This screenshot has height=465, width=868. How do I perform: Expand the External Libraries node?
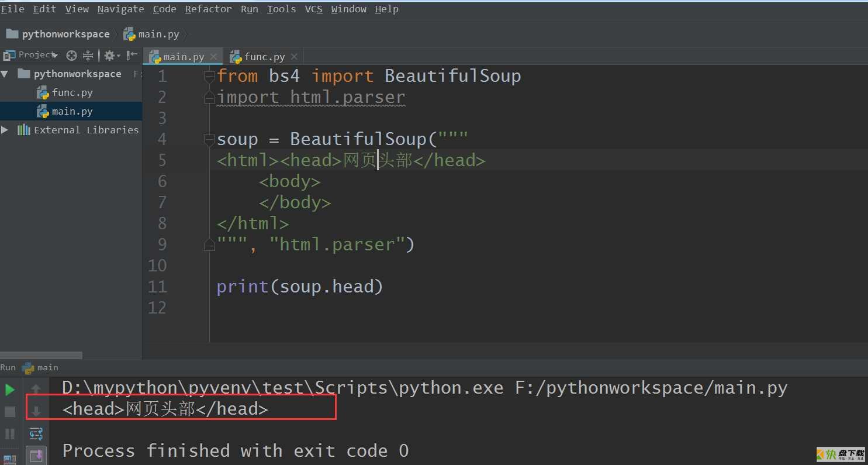[x=5, y=130]
